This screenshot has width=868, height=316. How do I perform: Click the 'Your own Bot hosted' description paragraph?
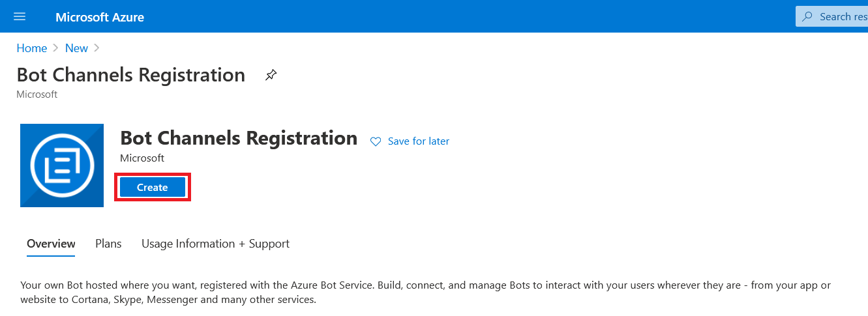point(426,293)
